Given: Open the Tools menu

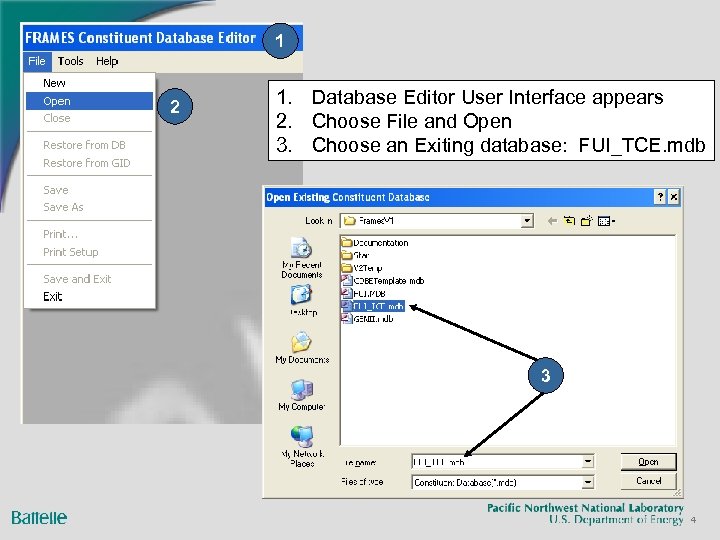Looking at the screenshot, I should [x=71, y=61].
